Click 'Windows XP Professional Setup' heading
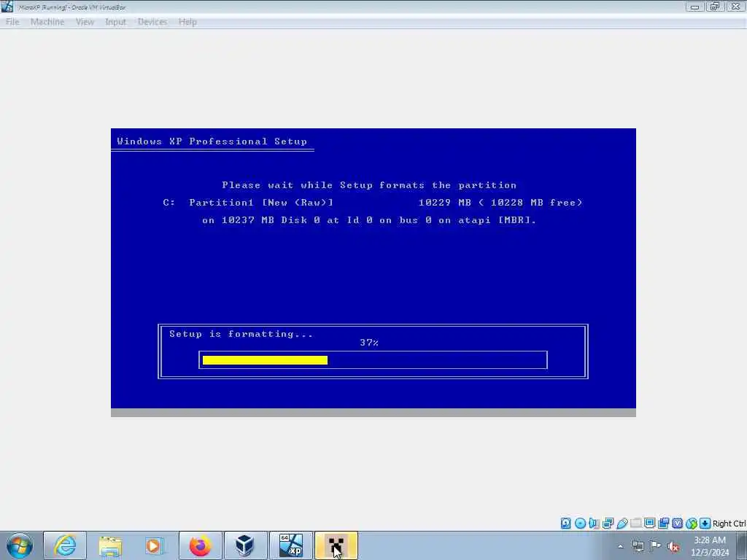This screenshot has width=747, height=560. pyautogui.click(x=212, y=141)
